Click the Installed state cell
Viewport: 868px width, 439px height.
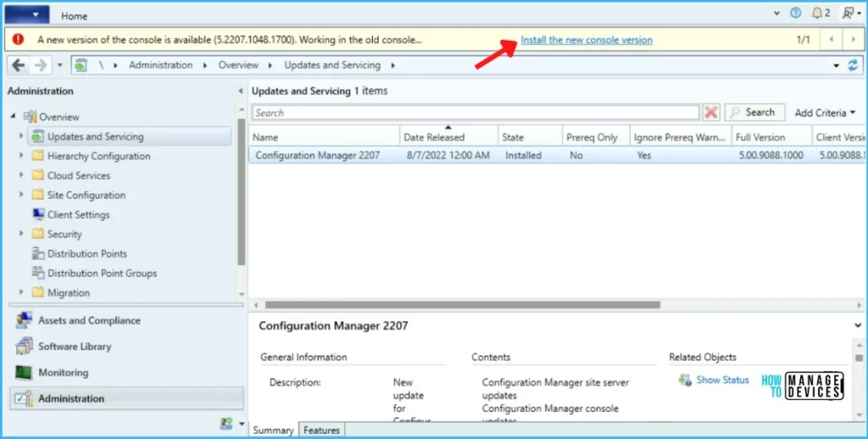[523, 156]
